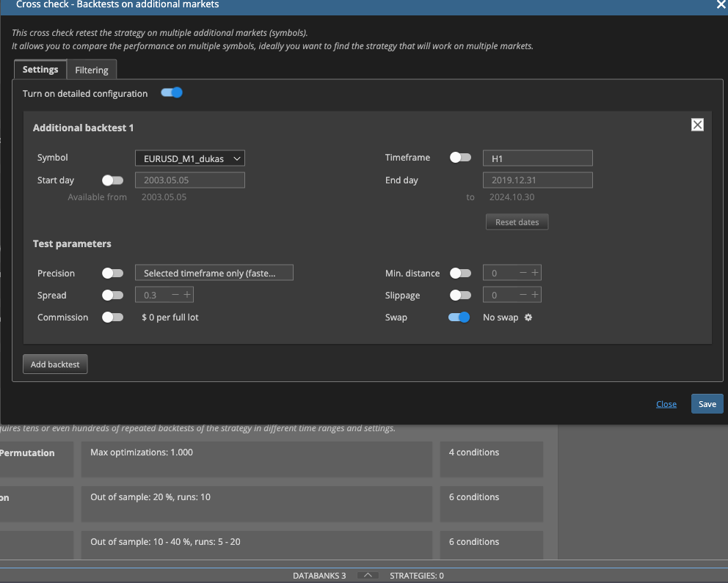The width and height of the screenshot is (728, 583).
Task: Click Add backtest button
Action: click(x=55, y=364)
